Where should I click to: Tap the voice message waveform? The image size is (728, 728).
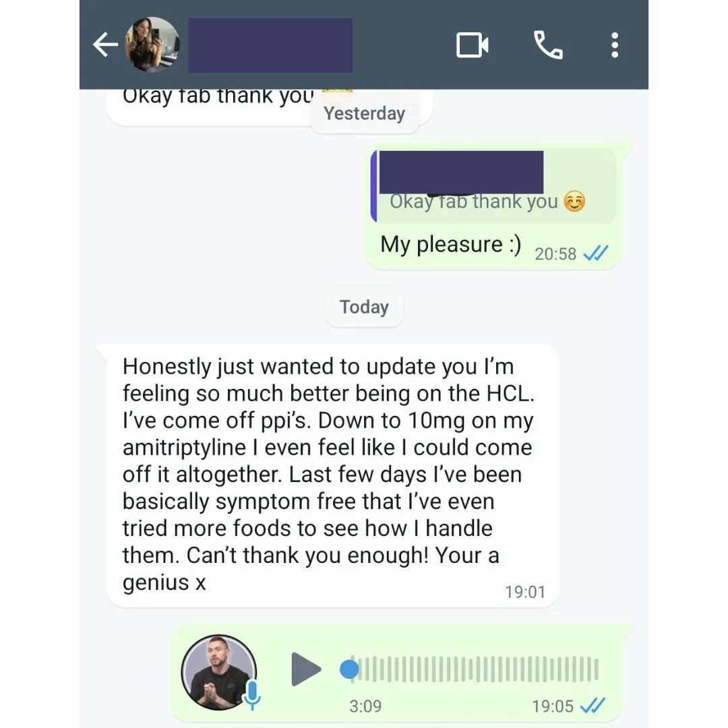click(x=475, y=669)
